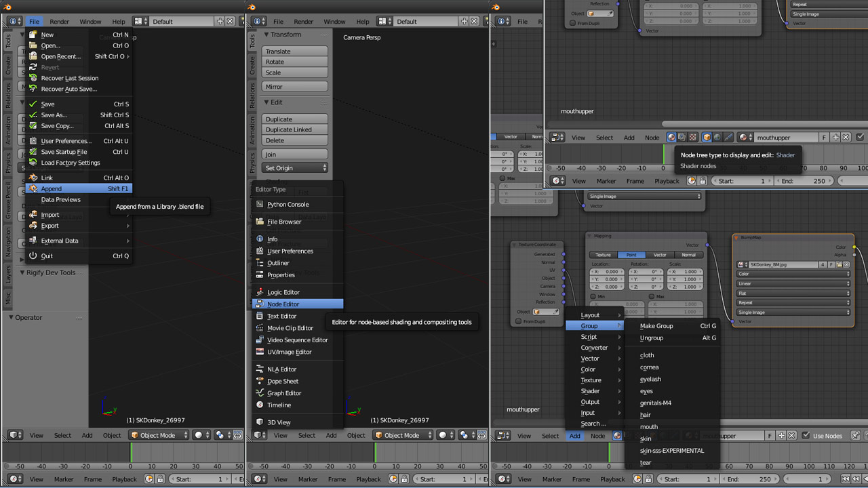The width and height of the screenshot is (868, 488).
Task: Select Vector mapping type in Mapping node
Action: pyautogui.click(x=660, y=255)
